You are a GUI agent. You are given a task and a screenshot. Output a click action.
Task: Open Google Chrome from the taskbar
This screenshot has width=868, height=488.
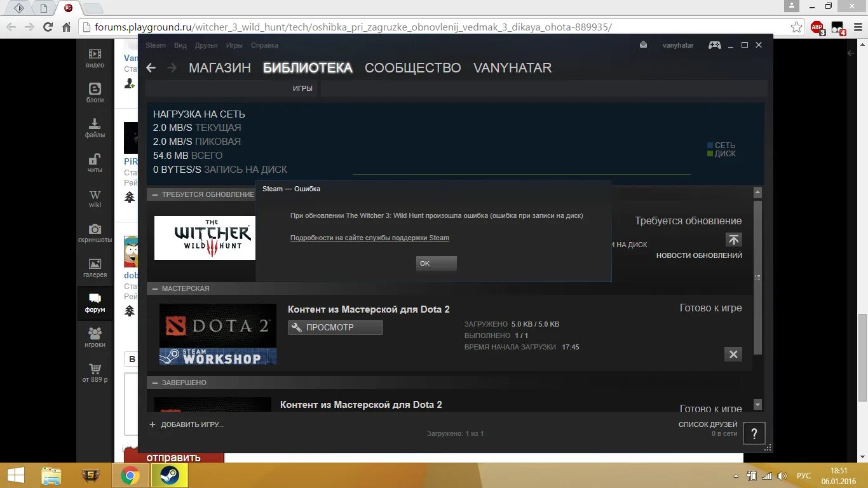pos(130,475)
